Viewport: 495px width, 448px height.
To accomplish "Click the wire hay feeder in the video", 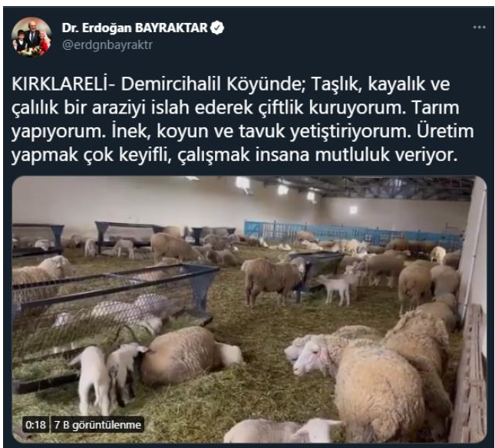I will point(115,303).
